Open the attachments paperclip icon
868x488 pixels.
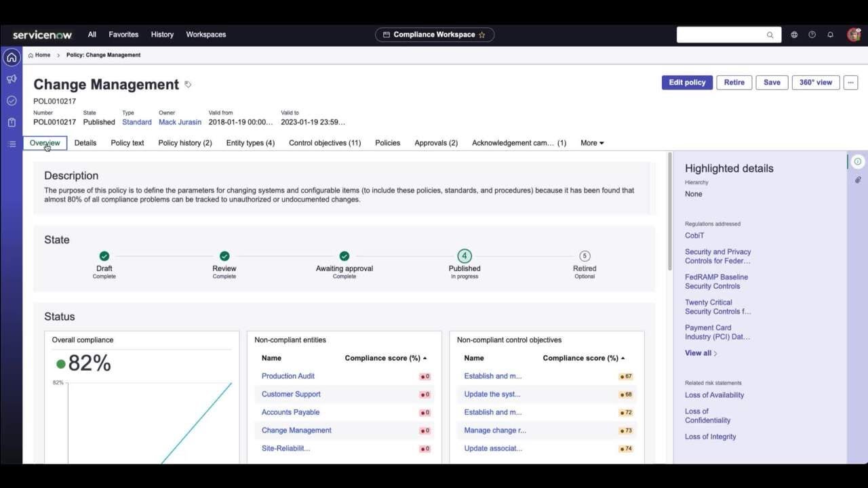pyautogui.click(x=858, y=180)
